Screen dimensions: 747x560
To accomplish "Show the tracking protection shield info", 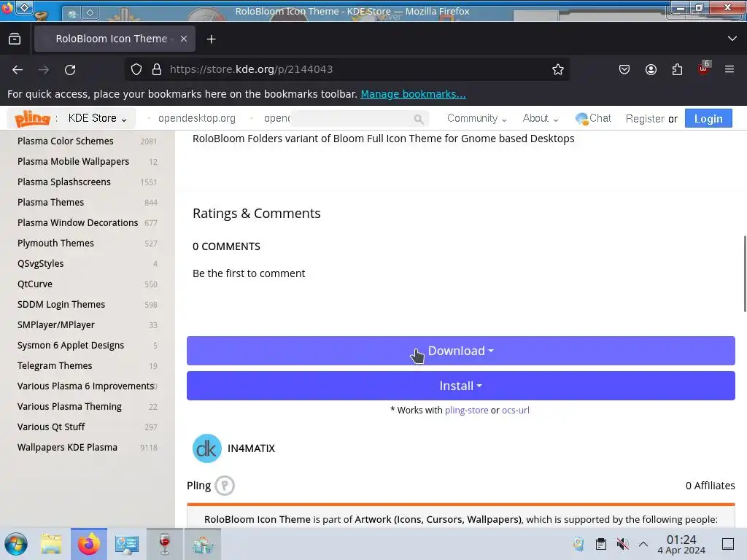I will (136, 69).
